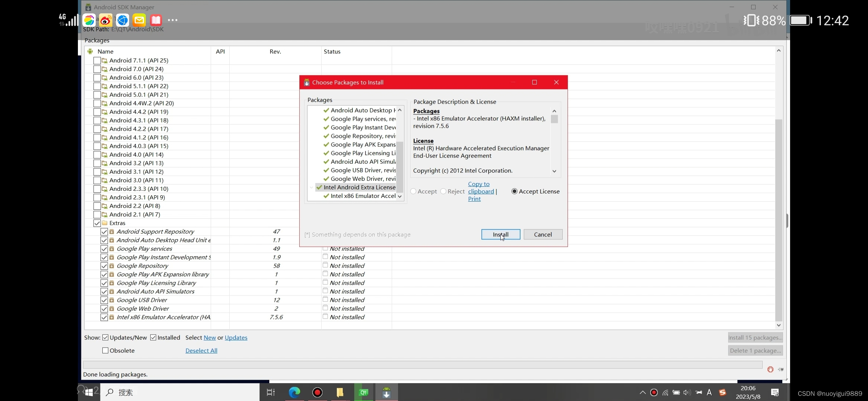
Task: Click the Select New link
Action: [x=210, y=338]
